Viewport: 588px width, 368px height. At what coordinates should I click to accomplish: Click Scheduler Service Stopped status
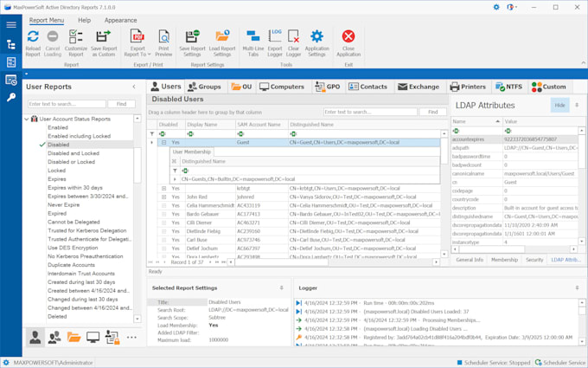pyautogui.click(x=494, y=362)
